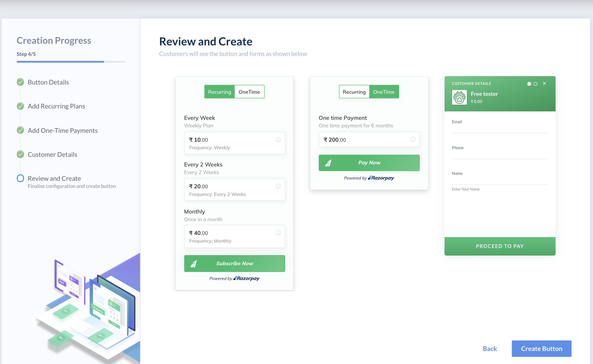Select the Review and Create step label
The height and width of the screenshot is (364, 593).
point(54,178)
